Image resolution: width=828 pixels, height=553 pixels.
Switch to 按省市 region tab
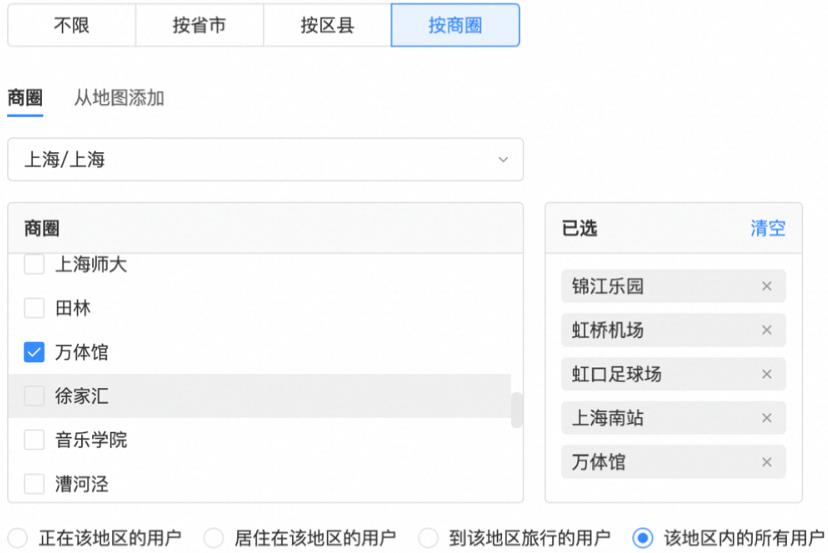(200, 25)
